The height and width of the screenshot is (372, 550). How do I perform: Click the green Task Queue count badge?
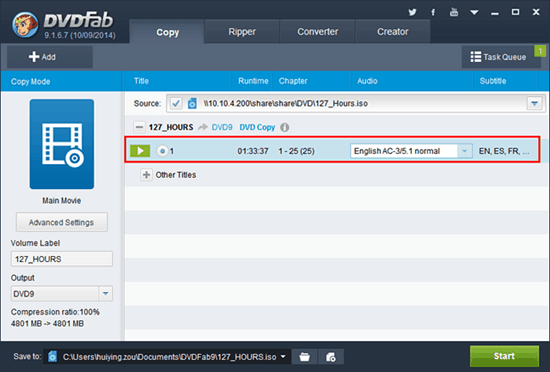pos(540,51)
